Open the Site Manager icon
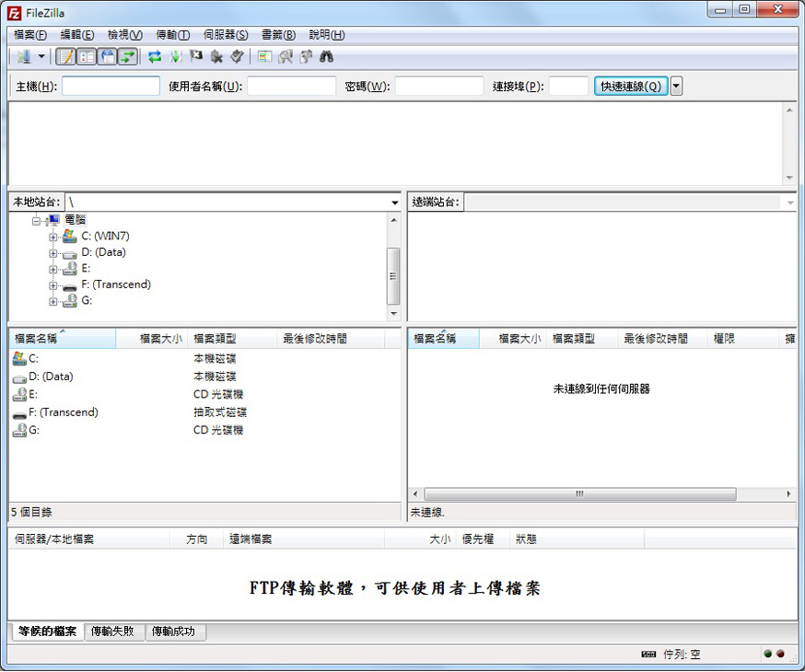The width and height of the screenshot is (805, 672). (x=24, y=57)
